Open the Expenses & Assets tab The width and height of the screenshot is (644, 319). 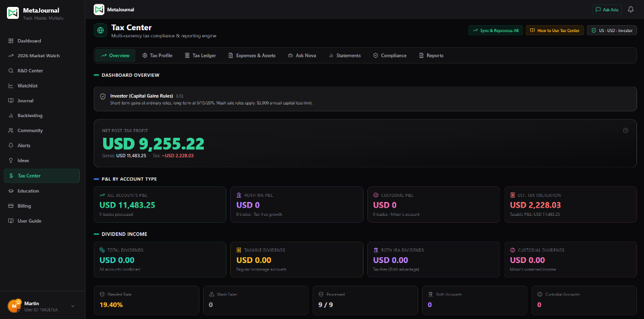click(x=252, y=55)
